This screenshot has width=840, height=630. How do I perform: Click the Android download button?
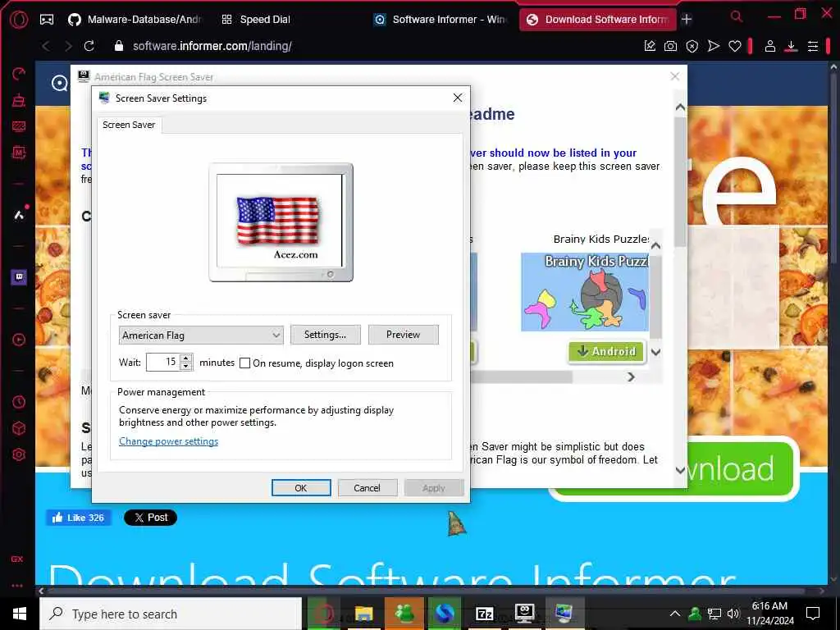(x=607, y=351)
